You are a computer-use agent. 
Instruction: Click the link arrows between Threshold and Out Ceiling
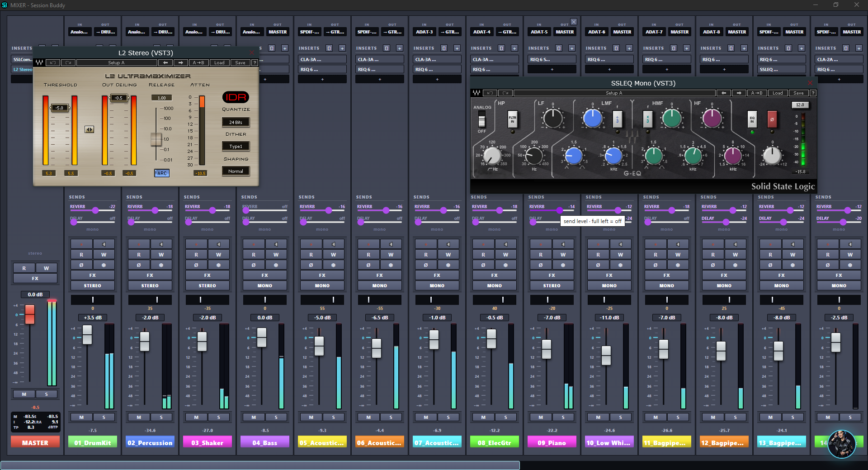pos(90,130)
